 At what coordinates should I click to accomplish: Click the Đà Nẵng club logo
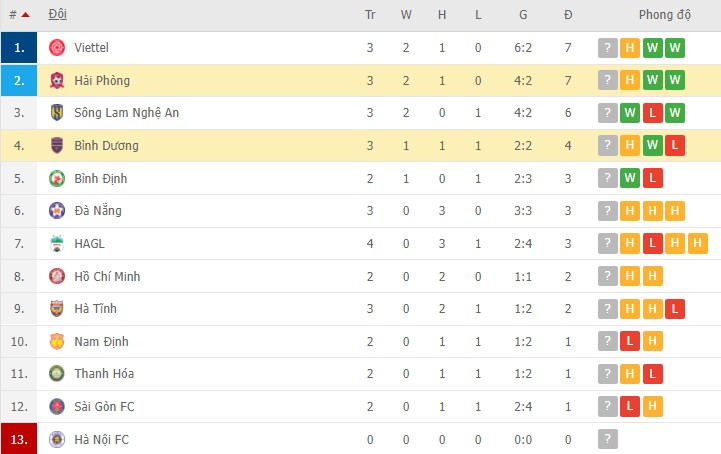coord(57,211)
